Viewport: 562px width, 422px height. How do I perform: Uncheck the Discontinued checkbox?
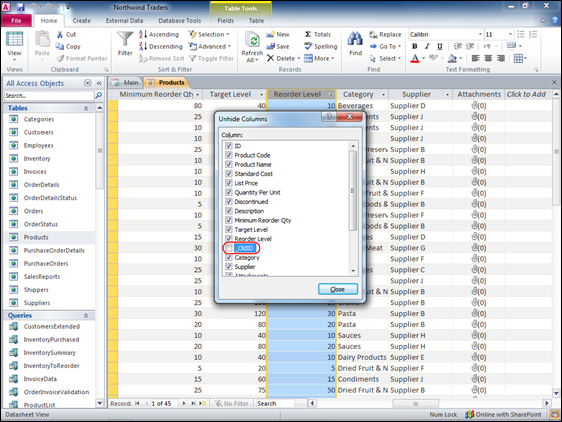point(229,201)
